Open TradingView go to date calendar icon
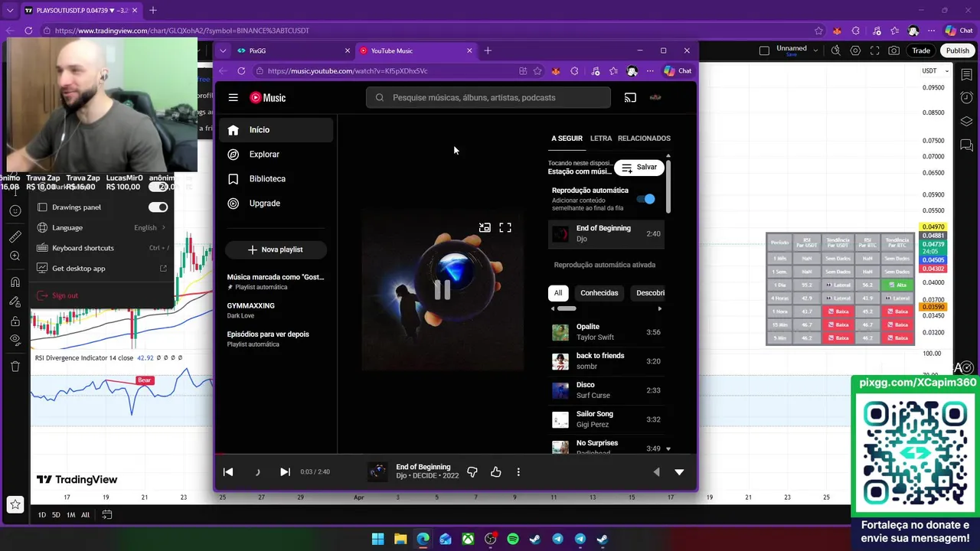 click(x=107, y=515)
